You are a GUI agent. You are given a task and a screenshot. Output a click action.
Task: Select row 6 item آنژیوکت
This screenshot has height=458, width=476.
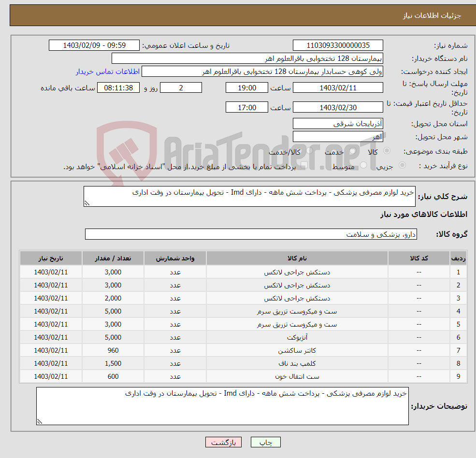point(297,338)
